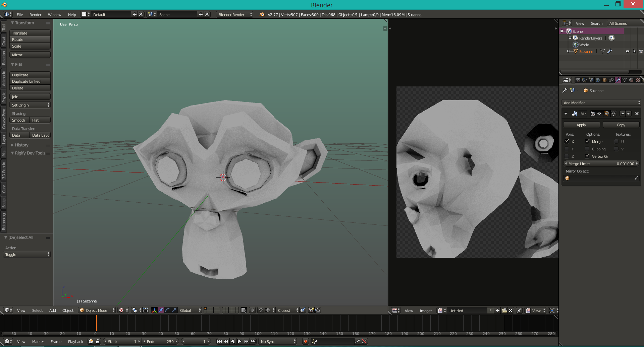
Task: Open the Modifiers properties tab (wrench icon)
Action: pyautogui.click(x=618, y=80)
